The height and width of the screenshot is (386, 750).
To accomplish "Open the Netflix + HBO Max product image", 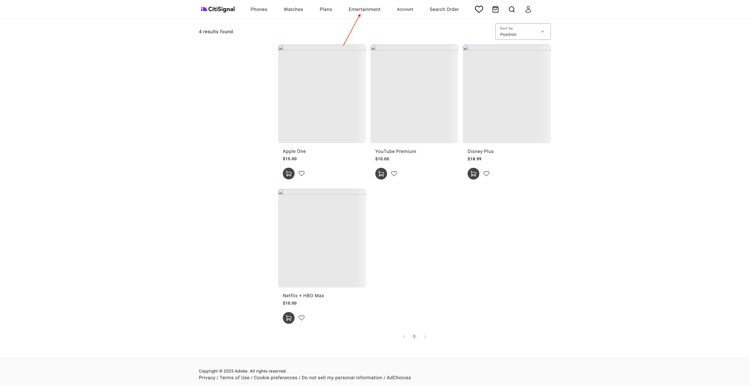I will [322, 238].
